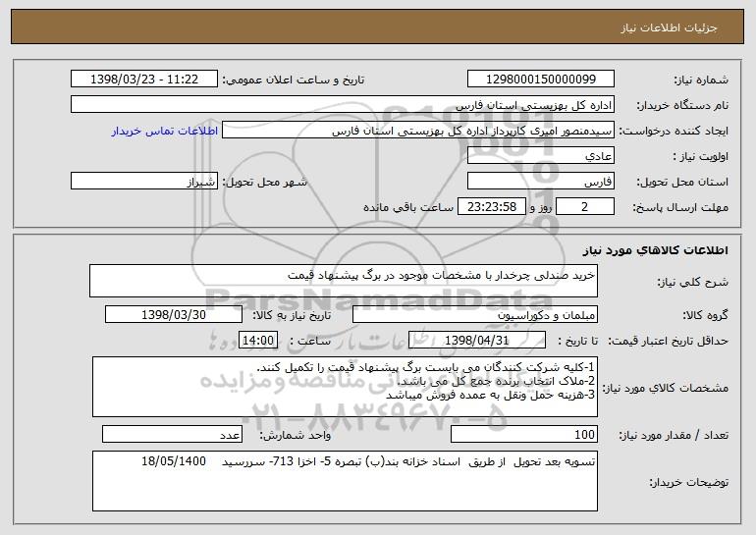The width and height of the screenshot is (756, 535).
Task: Select the public announcement date field 1398/03/23 - 11:22
Action: pos(144,79)
